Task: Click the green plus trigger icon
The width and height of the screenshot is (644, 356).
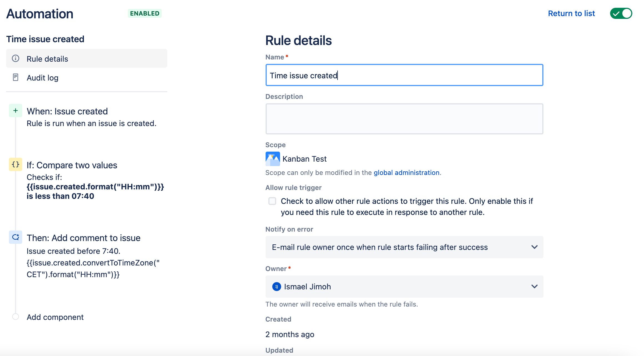Action: point(16,111)
